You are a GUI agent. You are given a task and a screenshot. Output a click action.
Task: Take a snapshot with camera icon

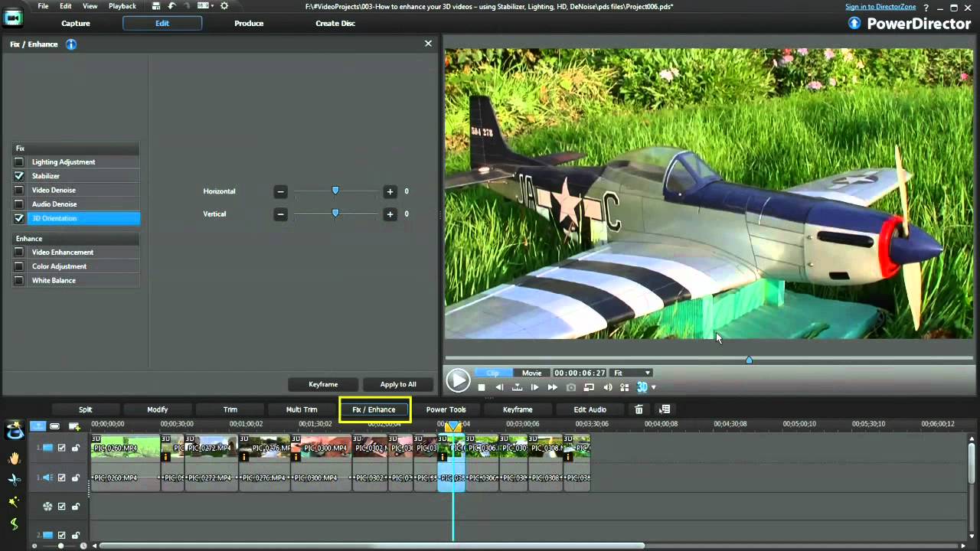coord(571,387)
